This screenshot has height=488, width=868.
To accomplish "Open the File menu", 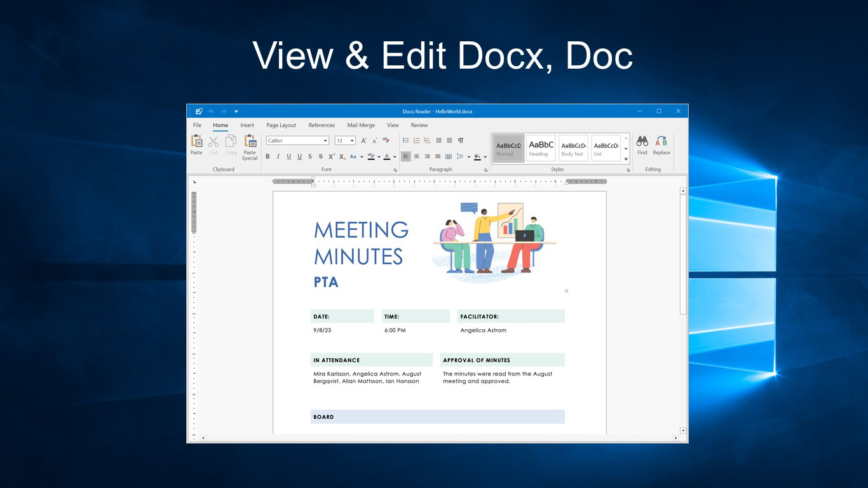I will [x=197, y=125].
